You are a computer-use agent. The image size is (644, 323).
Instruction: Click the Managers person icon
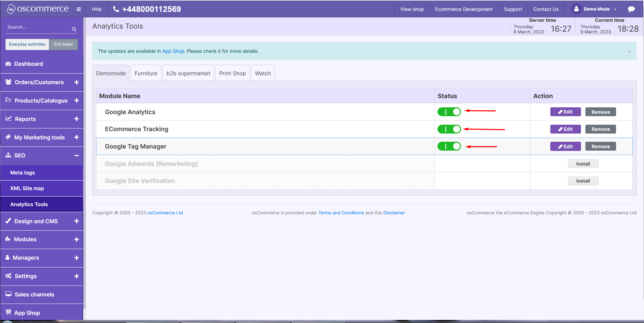coord(7,257)
